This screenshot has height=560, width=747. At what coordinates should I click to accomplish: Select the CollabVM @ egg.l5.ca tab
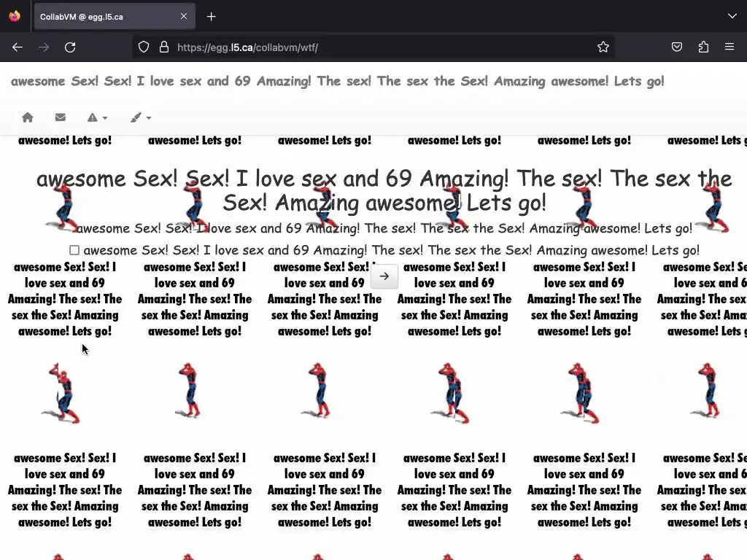pyautogui.click(x=115, y=17)
